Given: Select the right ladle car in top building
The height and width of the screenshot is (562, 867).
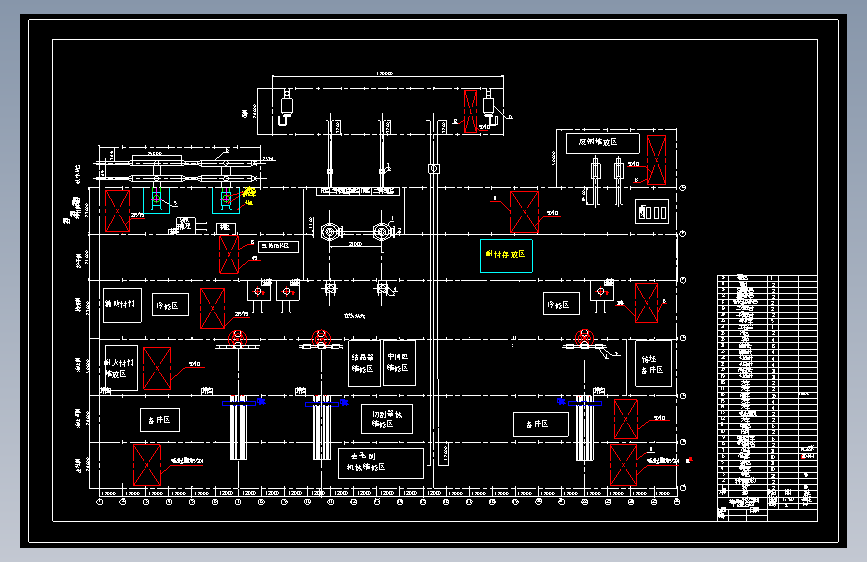Looking at the screenshot, I should [x=489, y=106].
